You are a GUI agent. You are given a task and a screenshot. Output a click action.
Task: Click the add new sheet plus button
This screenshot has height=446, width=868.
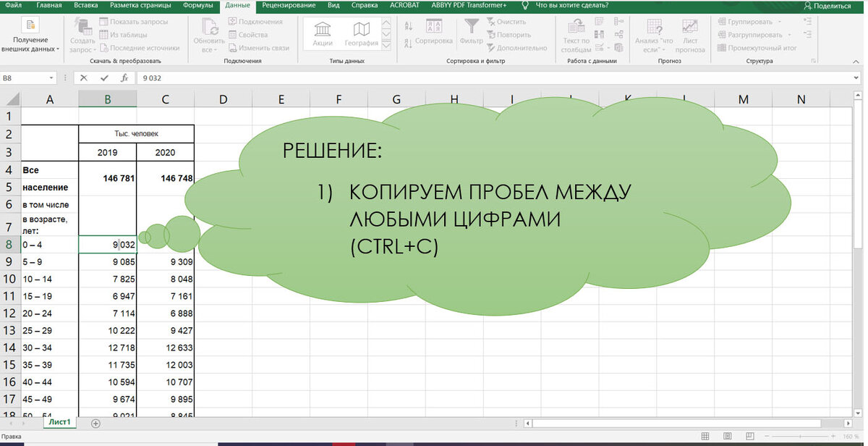(95, 423)
